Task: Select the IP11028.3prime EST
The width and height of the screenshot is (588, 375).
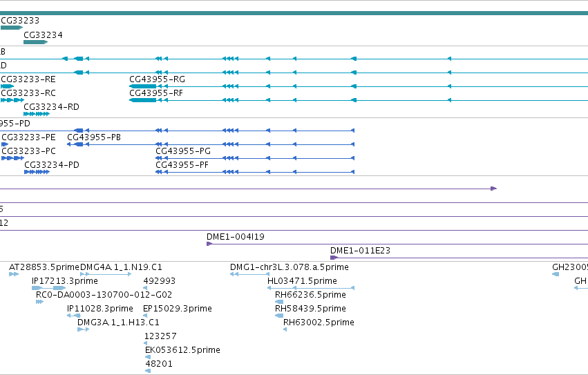Action: click(x=73, y=316)
